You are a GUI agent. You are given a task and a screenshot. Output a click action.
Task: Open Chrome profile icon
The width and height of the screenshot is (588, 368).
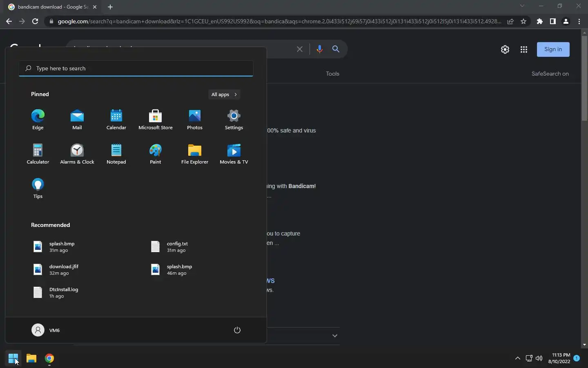[x=566, y=21]
